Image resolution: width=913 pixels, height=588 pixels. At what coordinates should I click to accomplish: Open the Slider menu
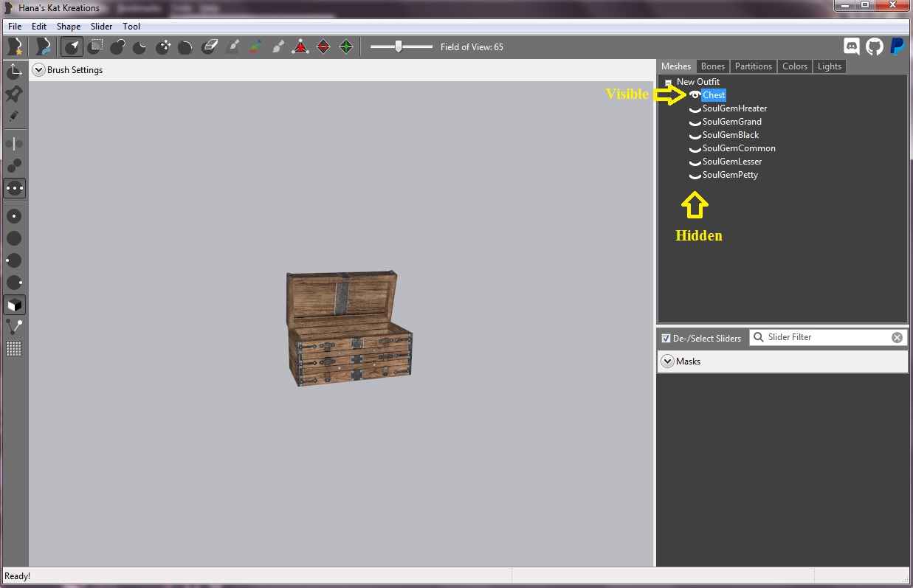point(102,27)
